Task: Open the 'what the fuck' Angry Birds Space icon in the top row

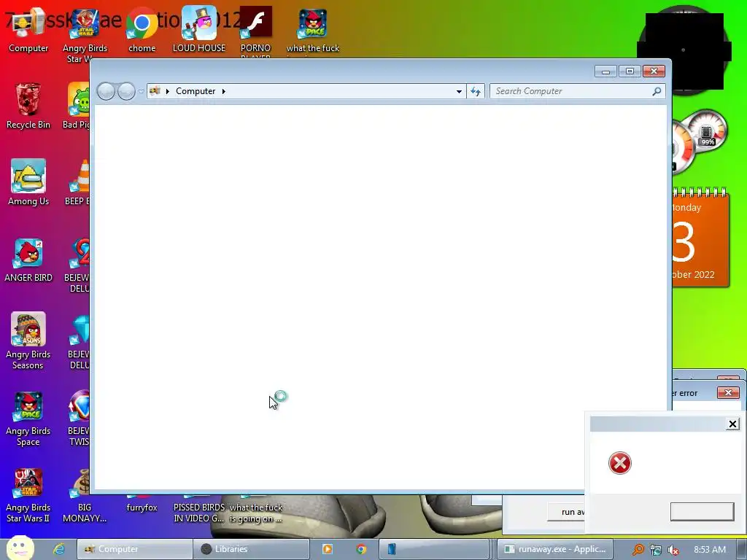Action: click(313, 30)
